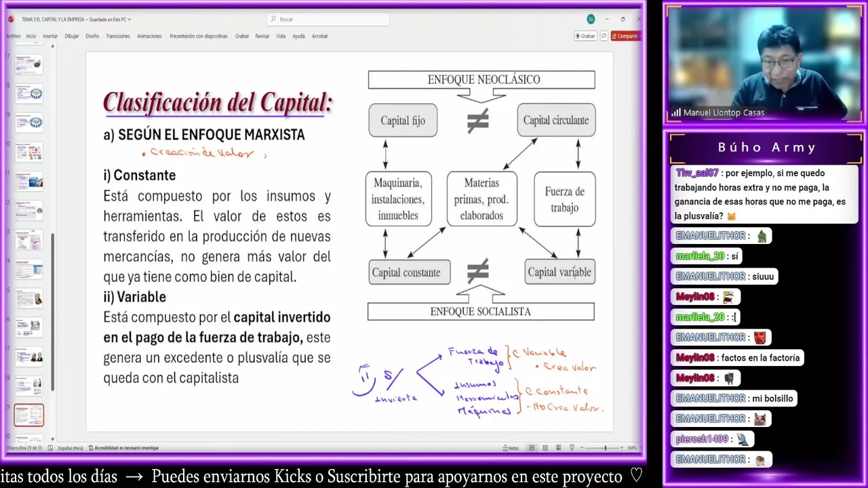
Task: Click 'factos en la factoría' chat message
Action: coord(738,358)
